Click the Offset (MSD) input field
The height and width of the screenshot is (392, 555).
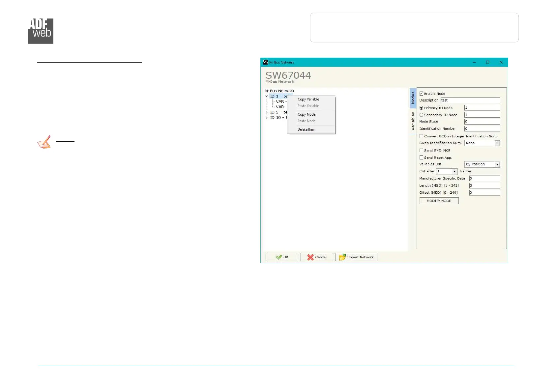click(x=484, y=193)
